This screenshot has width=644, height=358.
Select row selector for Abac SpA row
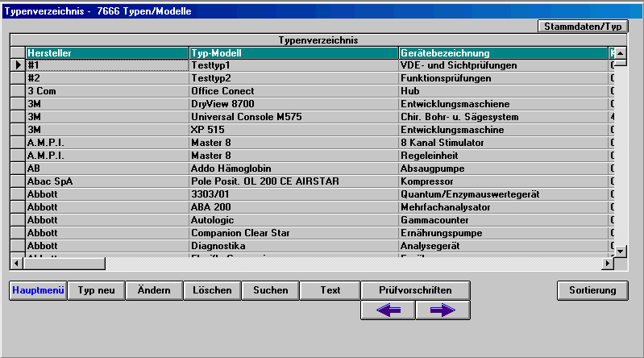point(18,181)
